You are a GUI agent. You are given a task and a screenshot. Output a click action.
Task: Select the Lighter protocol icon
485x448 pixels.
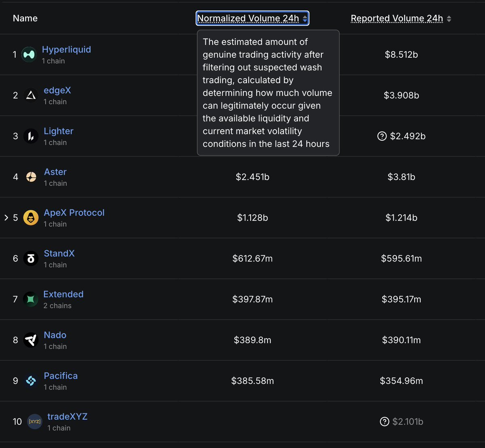click(31, 136)
